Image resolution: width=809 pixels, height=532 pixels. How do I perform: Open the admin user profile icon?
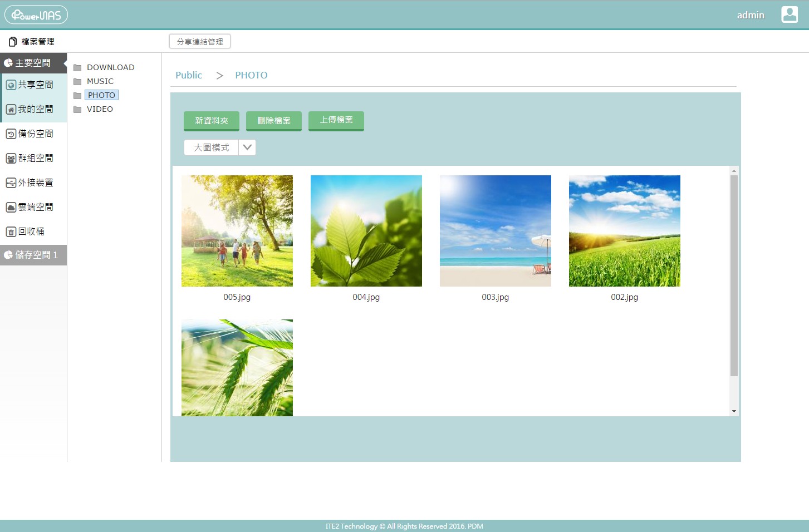[790, 14]
